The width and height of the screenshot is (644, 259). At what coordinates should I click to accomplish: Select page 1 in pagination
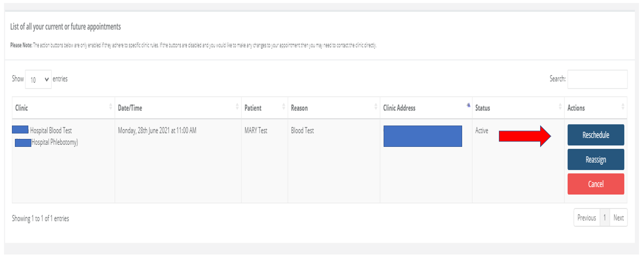[604, 218]
